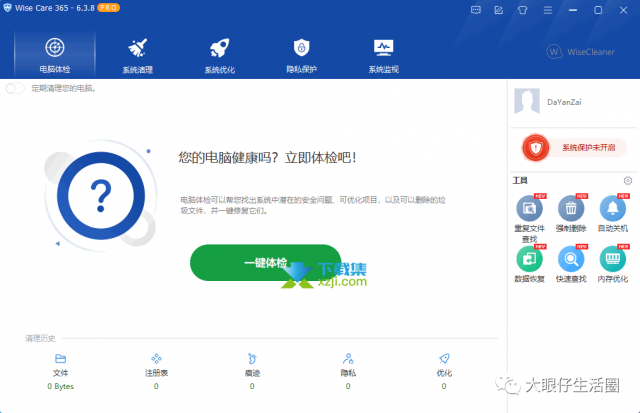This screenshot has height=413, width=640.
Task: Switch to the 系统清理 tab
Action: (x=138, y=56)
